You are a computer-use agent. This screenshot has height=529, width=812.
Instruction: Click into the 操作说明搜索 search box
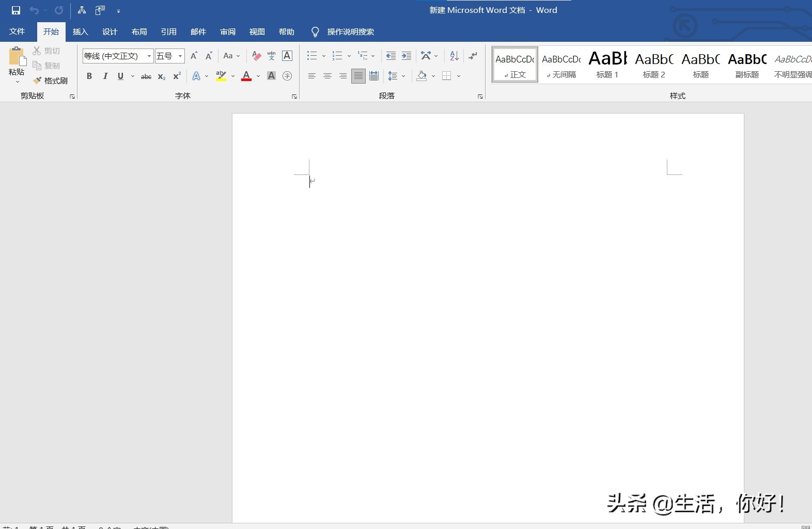351,32
